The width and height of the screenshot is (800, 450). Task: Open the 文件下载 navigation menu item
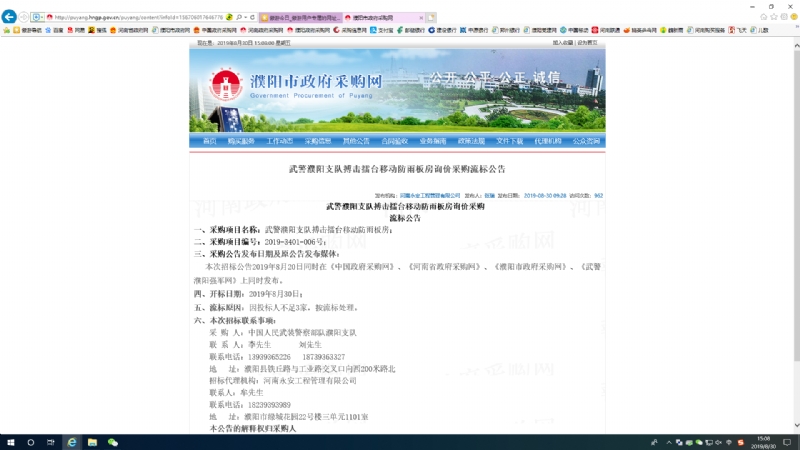509,141
